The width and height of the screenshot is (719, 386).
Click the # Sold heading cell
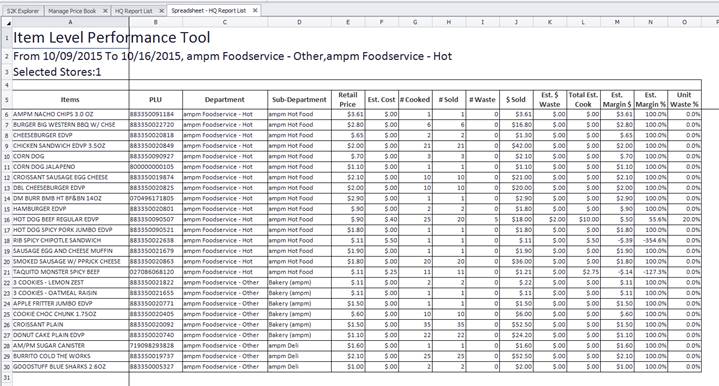click(x=449, y=99)
